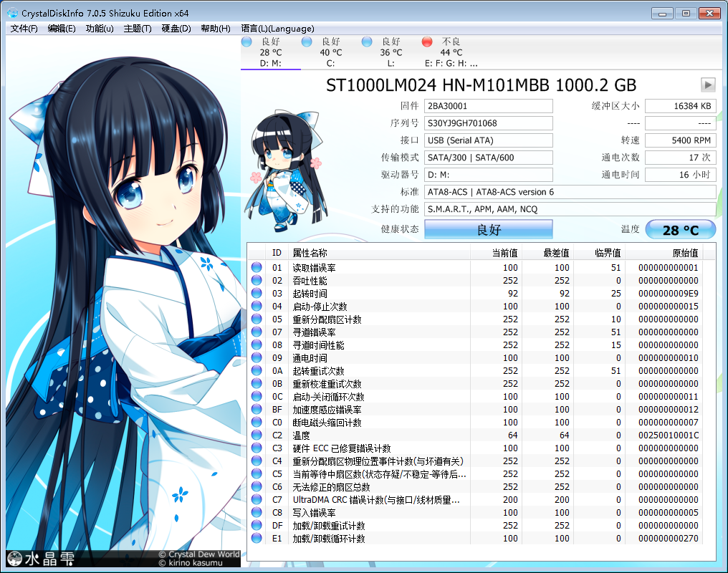Click the 当前值 column header
The height and width of the screenshot is (573, 728).
(497, 253)
